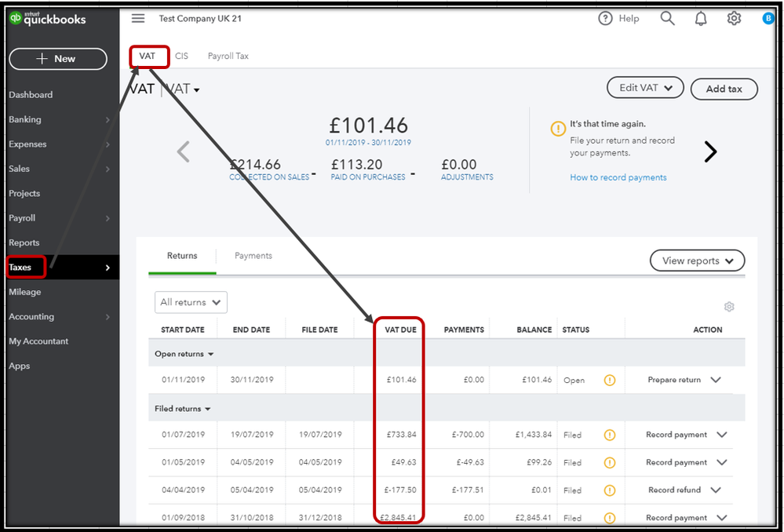Select the Returns tab
Image resolution: width=784 pixels, height=532 pixels.
click(x=182, y=256)
